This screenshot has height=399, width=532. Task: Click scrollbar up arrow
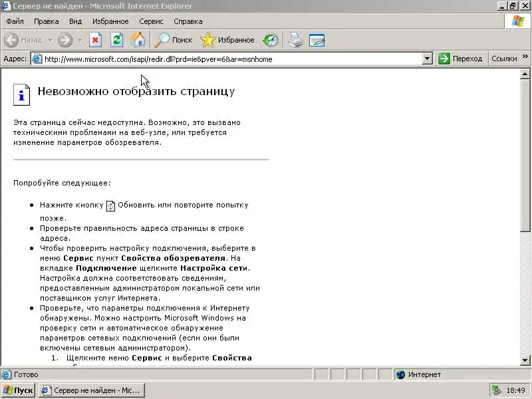point(525,74)
